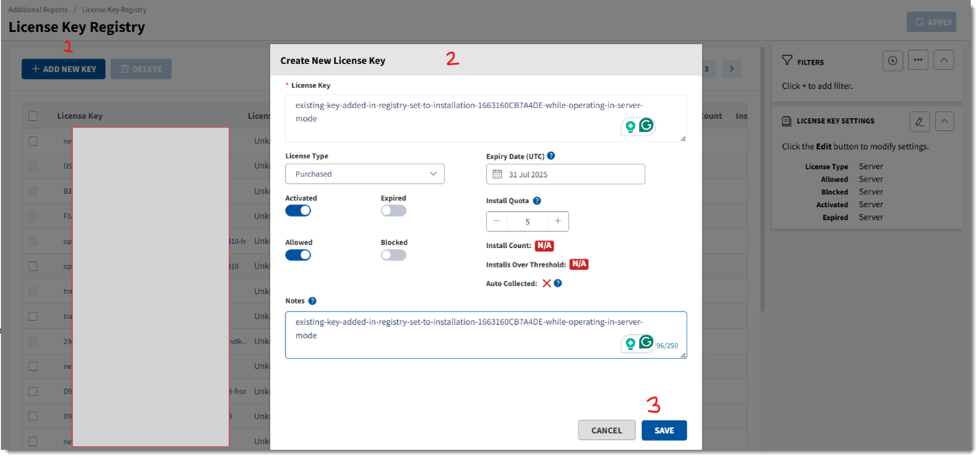Viewport: 980px width, 459px height.
Task: Add a filter with the plus icon
Action: (893, 60)
